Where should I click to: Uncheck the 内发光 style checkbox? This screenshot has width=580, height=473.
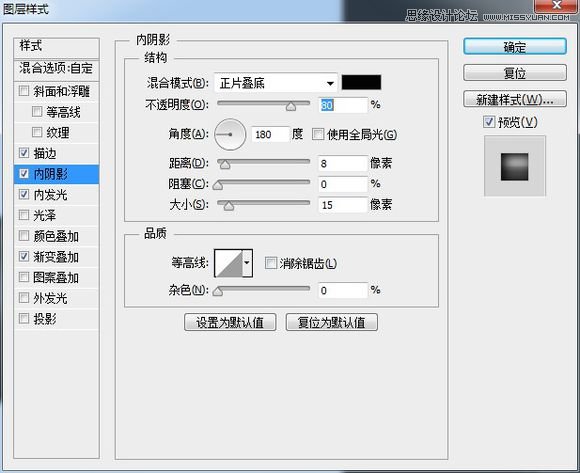tap(24, 194)
